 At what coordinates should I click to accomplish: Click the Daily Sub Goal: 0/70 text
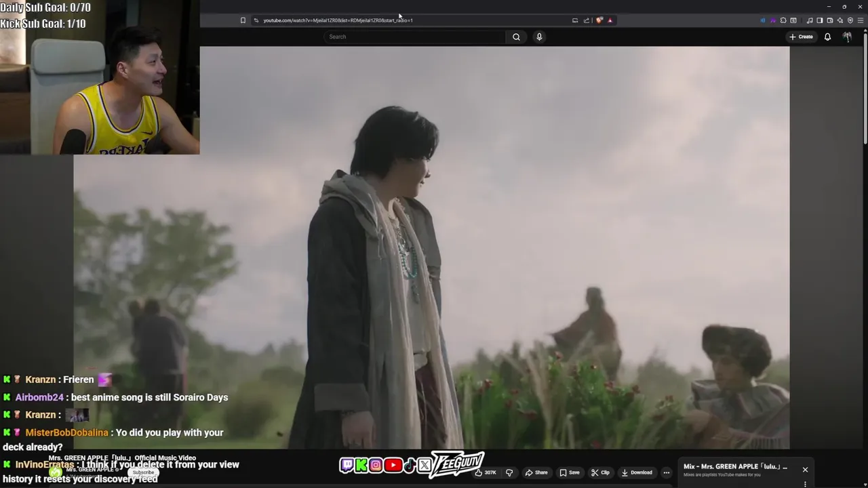coord(45,7)
